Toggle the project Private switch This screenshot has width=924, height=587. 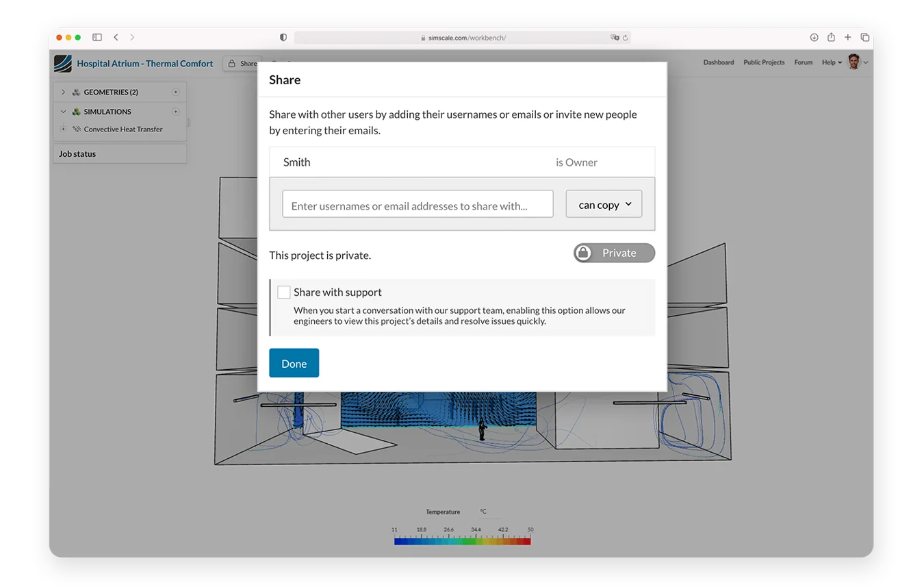pos(613,252)
